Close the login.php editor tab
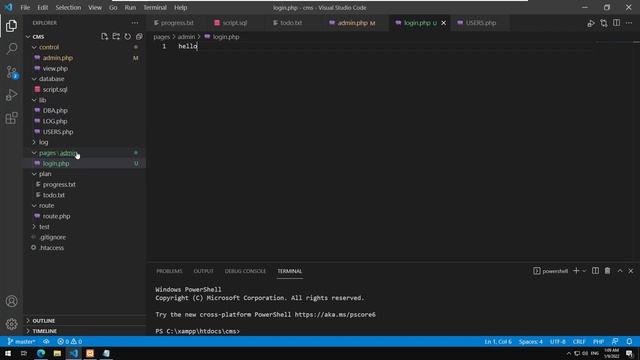 (444, 23)
